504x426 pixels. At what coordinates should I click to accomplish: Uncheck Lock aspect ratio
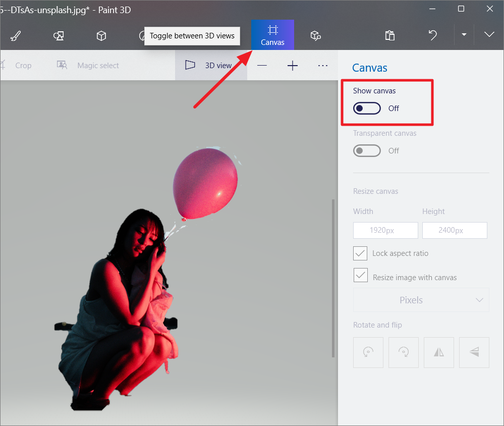coord(360,253)
